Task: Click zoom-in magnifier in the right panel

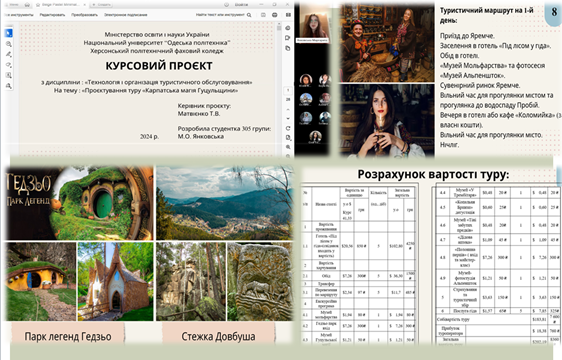Action: (288, 147)
